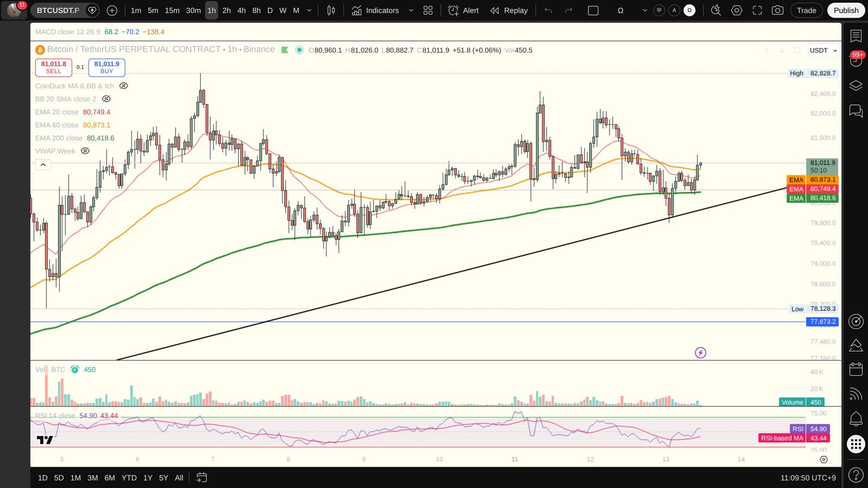This screenshot has height=488, width=868.
Task: Toggle visibility of VWAP Week indicator
Action: point(85,151)
